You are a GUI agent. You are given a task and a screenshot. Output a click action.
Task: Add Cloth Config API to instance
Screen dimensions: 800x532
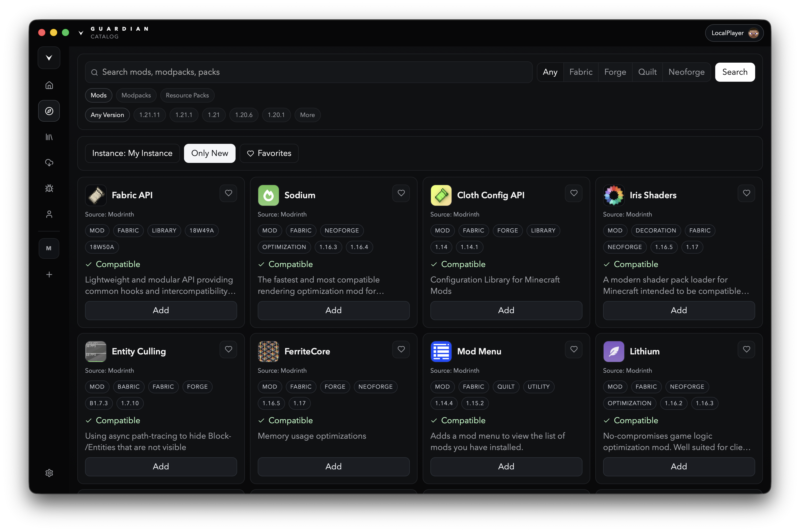coord(506,310)
